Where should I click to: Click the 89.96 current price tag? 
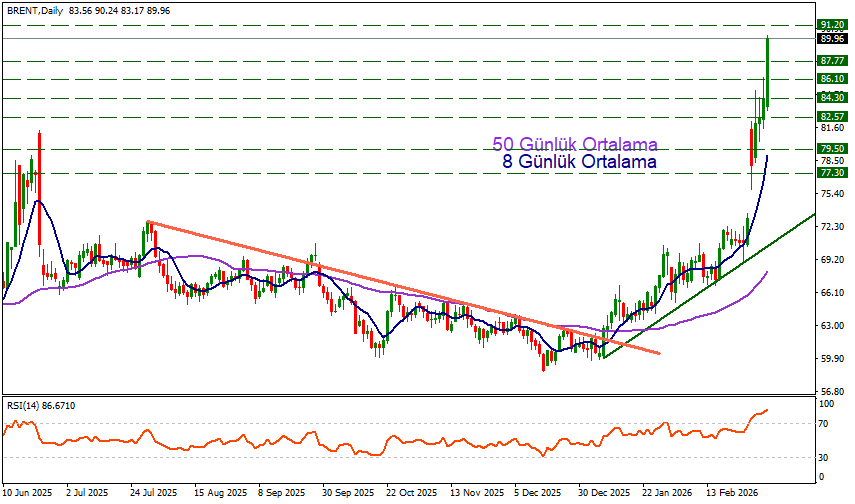coord(832,39)
